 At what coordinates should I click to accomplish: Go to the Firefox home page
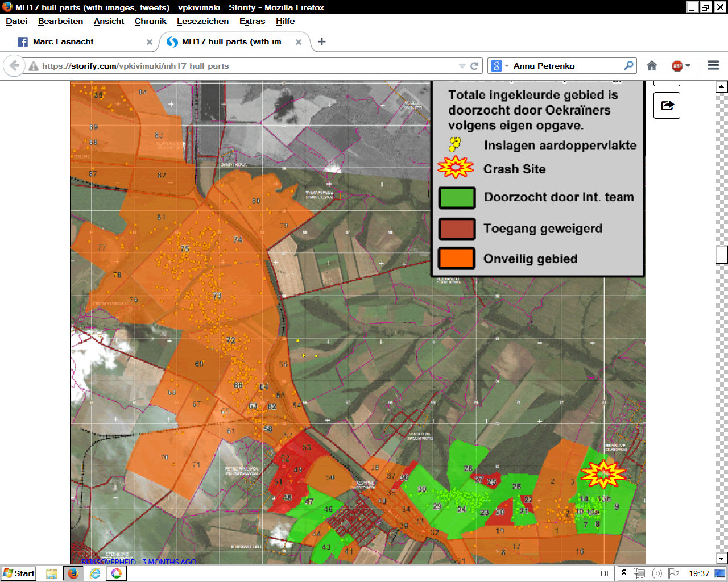tap(652, 66)
